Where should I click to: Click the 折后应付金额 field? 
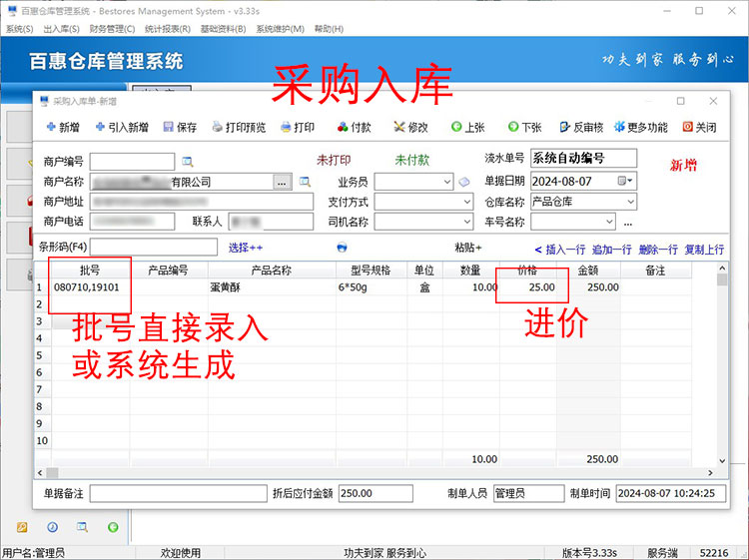click(375, 494)
